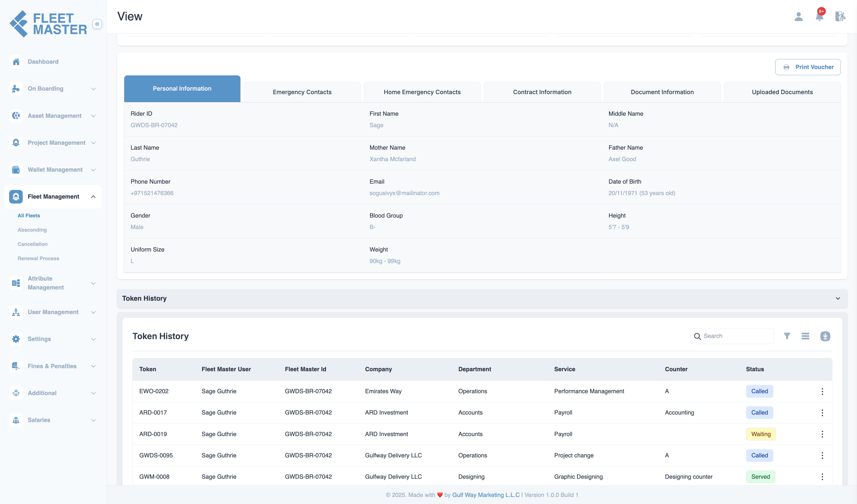Click the Rider ID value GWDS-BR-07042
The image size is (857, 504).
pos(154,125)
